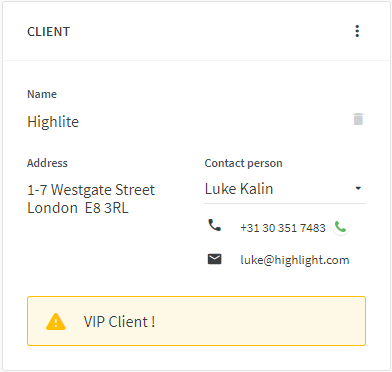Click phone number +31 30 351 7483
The image size is (392, 372).
click(283, 228)
